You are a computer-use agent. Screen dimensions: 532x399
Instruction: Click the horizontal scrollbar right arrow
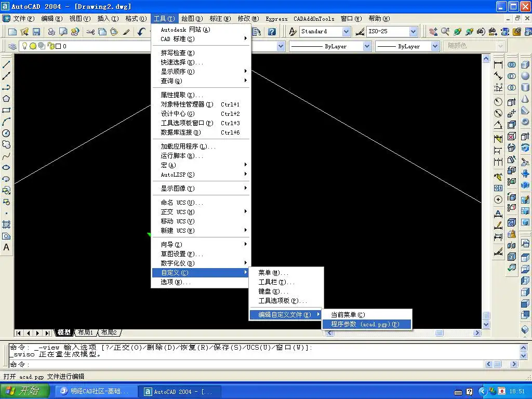[477, 333]
